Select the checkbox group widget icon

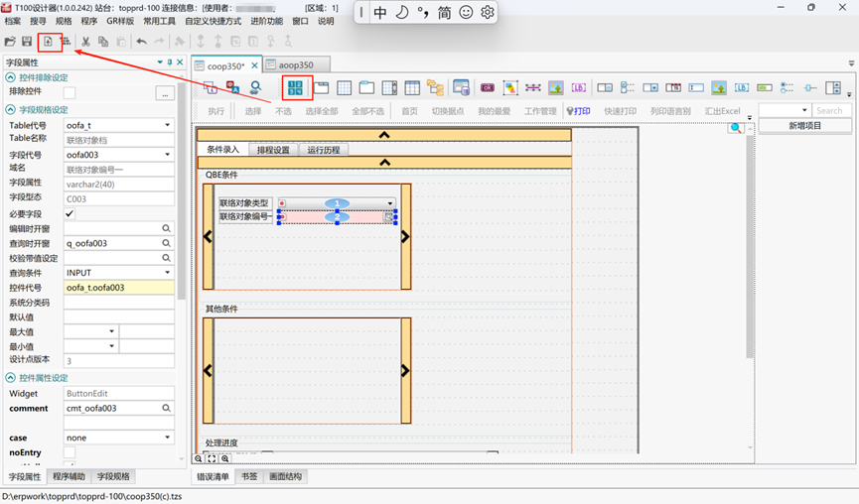click(628, 87)
